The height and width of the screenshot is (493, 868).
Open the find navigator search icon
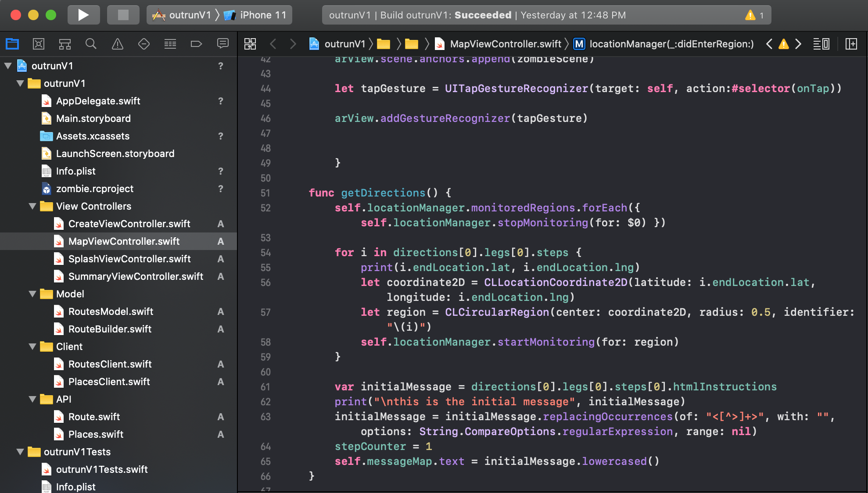(91, 44)
